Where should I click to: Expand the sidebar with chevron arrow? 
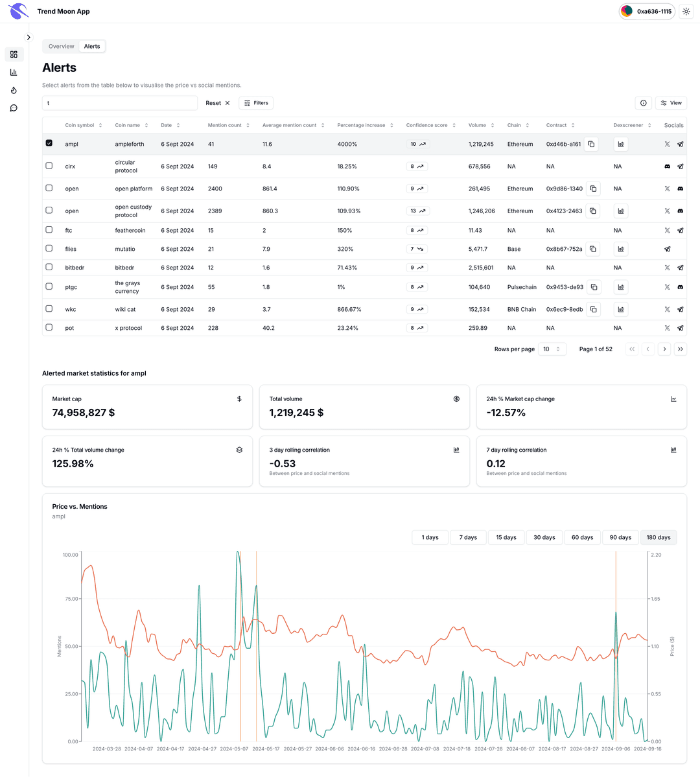tap(29, 38)
